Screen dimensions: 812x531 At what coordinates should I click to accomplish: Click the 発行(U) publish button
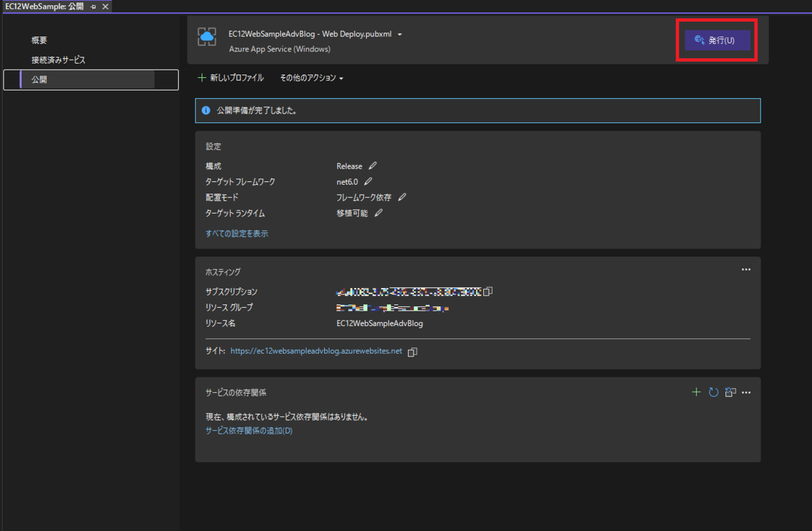coord(717,41)
